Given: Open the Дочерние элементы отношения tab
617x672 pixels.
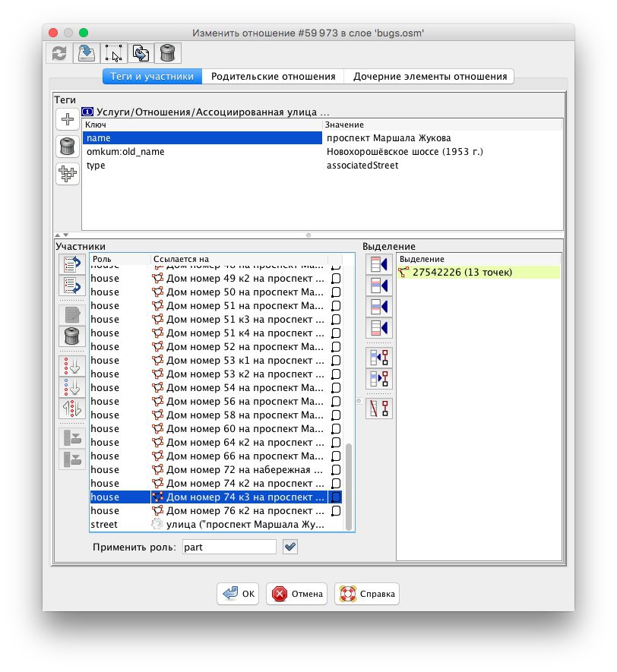Looking at the screenshot, I should point(429,77).
